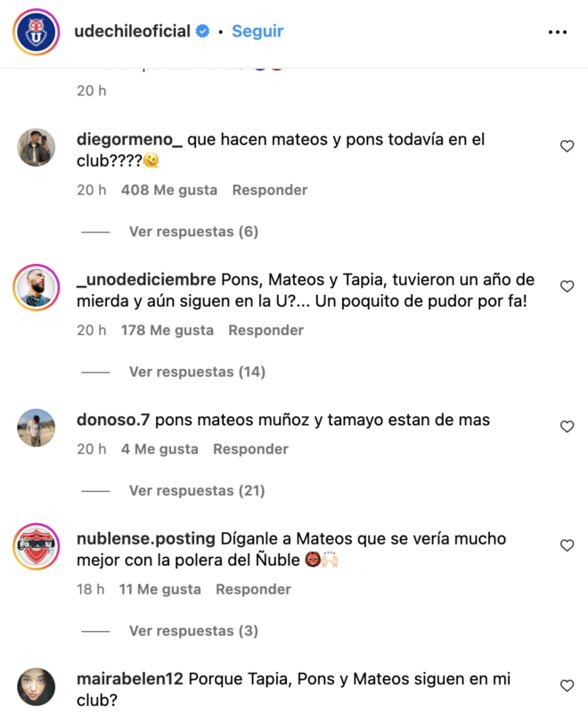Tap heart on nublense.posting's comment
588x713 pixels.
coord(567,545)
